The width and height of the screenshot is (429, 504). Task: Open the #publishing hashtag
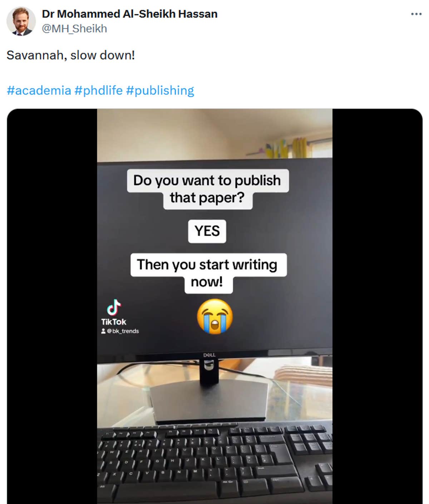tap(160, 90)
